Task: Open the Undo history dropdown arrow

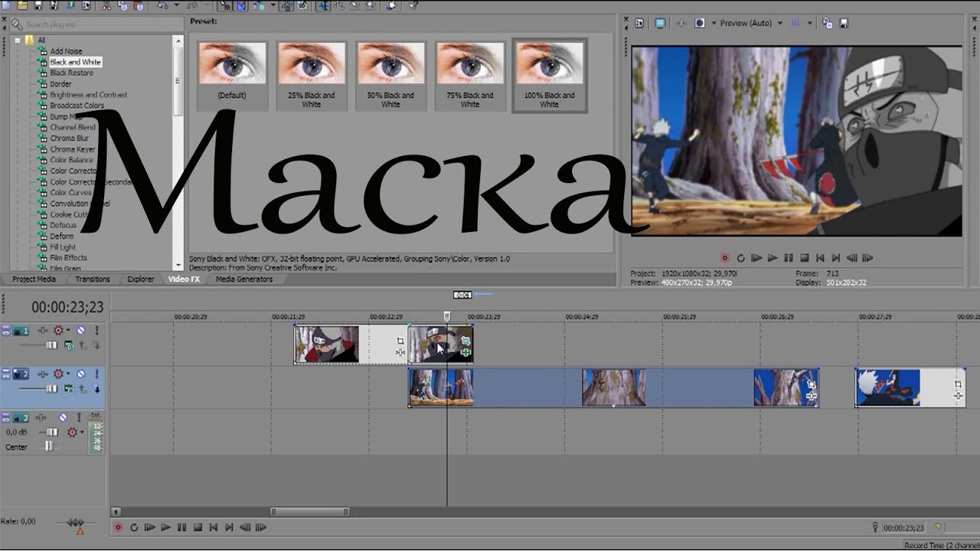Action: pos(177,6)
